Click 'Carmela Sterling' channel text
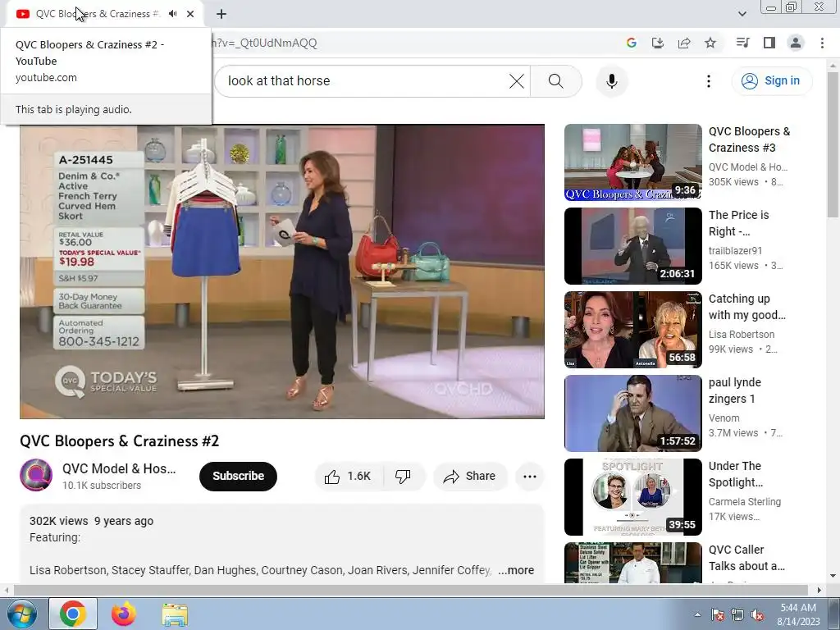Image resolution: width=840 pixels, height=630 pixels. (x=745, y=501)
